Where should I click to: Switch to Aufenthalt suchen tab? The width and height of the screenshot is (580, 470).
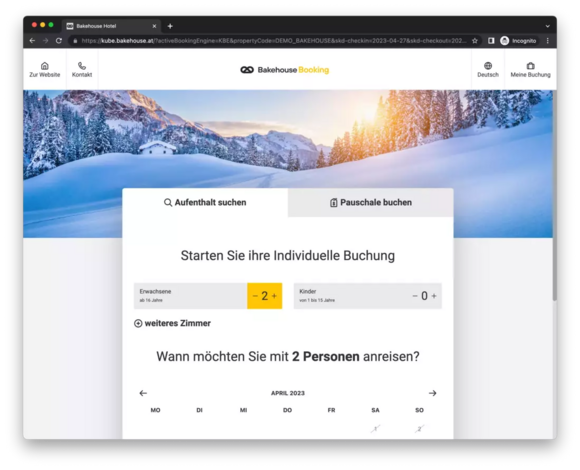205,203
